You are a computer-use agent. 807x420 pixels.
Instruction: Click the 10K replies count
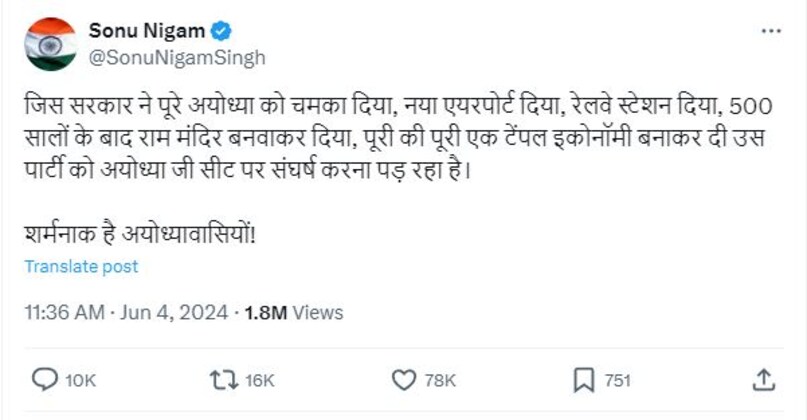coord(82,381)
